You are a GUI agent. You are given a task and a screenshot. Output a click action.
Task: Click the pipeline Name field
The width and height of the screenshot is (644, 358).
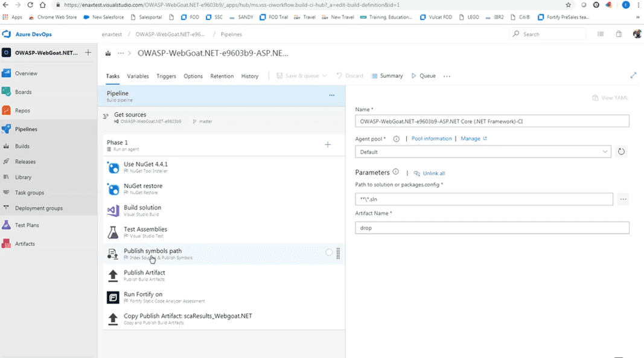(x=492, y=121)
